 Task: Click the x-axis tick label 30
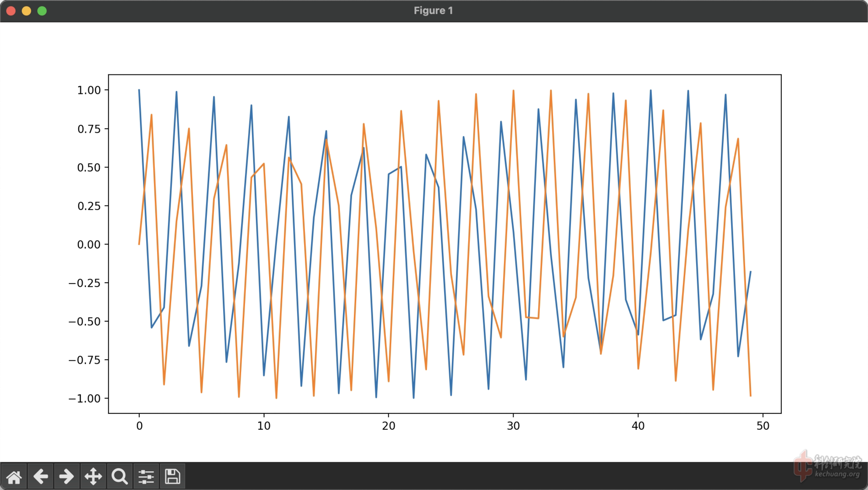coord(513,426)
